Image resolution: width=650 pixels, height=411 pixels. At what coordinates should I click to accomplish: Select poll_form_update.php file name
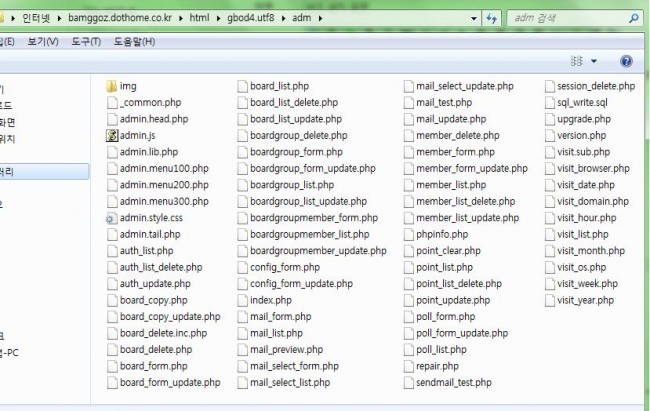pyautogui.click(x=462, y=333)
